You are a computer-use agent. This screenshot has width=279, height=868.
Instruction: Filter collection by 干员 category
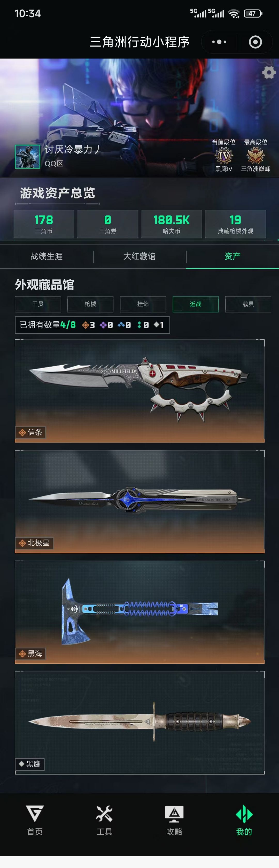click(x=38, y=304)
